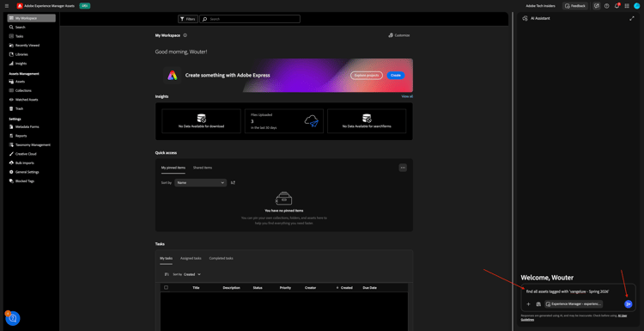Open the Experience Manager context selector

[x=574, y=304]
